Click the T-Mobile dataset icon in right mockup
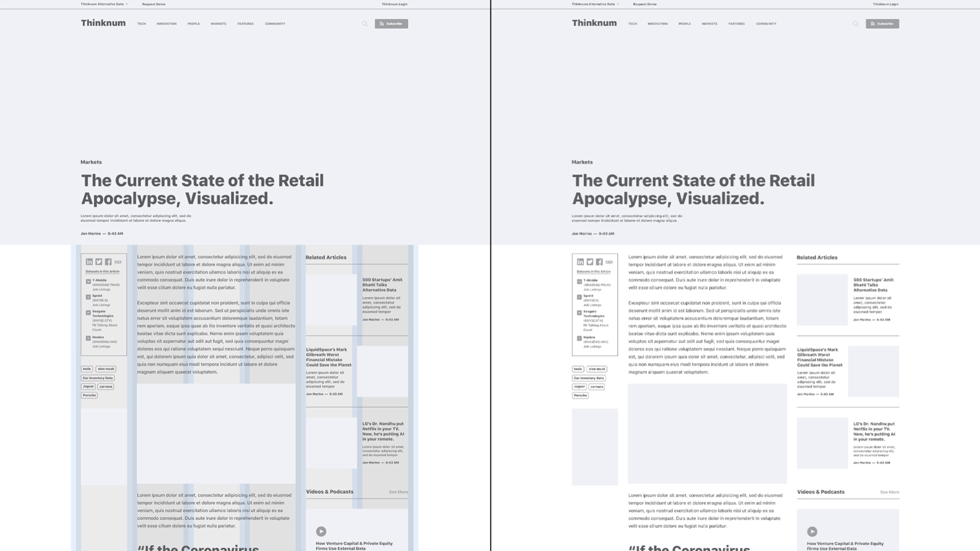 (579, 282)
